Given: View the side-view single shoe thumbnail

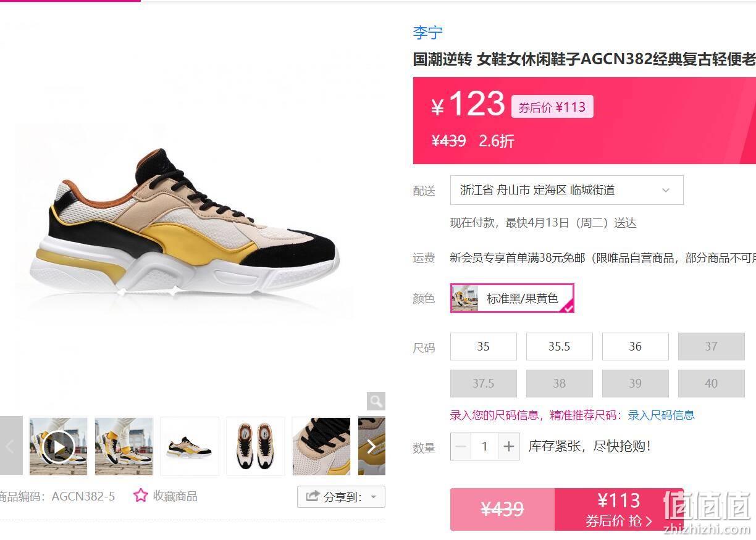Looking at the screenshot, I should click(190, 446).
